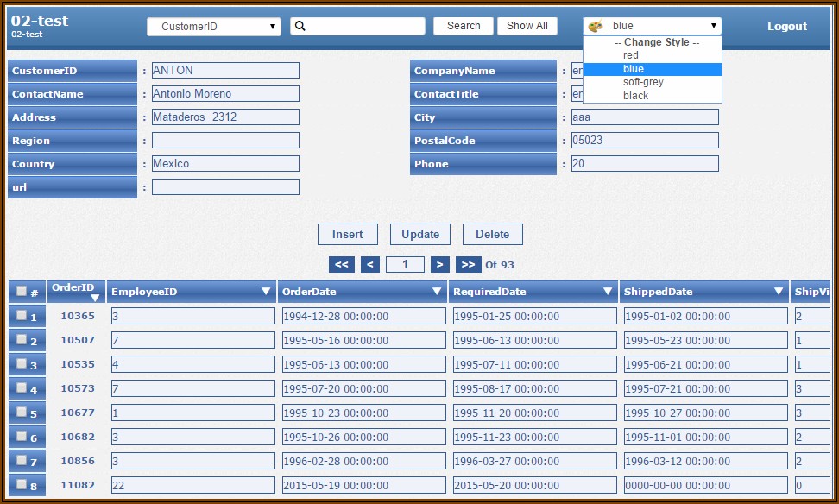
Task: Open the style selector dropdown
Action: pos(715,26)
